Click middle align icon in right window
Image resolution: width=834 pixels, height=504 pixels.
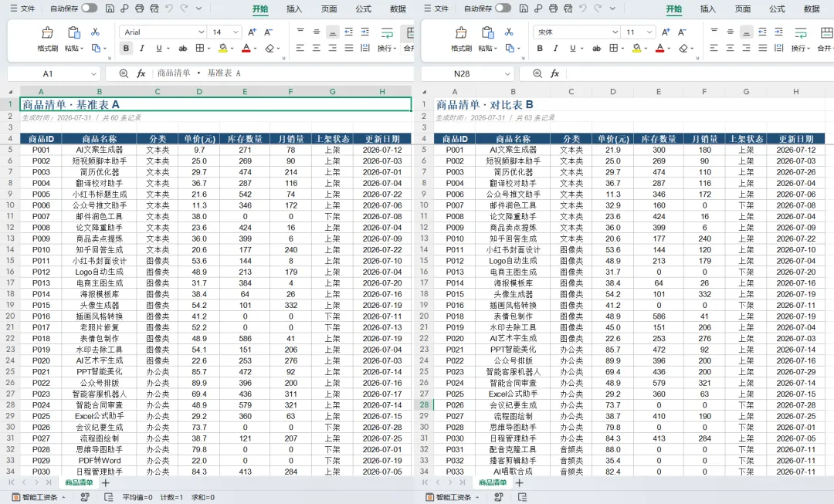(x=731, y=32)
